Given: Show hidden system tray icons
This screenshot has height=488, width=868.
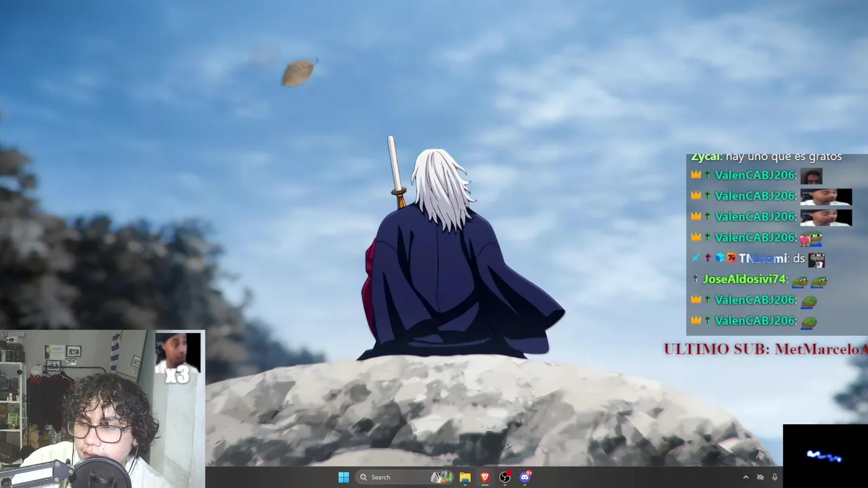Looking at the screenshot, I should (x=746, y=477).
